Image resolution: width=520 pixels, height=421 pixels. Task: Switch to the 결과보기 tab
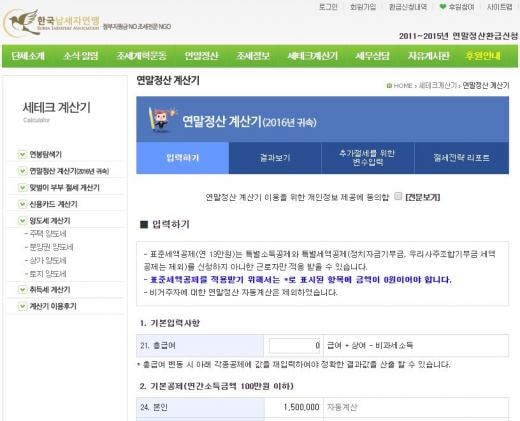[275, 158]
